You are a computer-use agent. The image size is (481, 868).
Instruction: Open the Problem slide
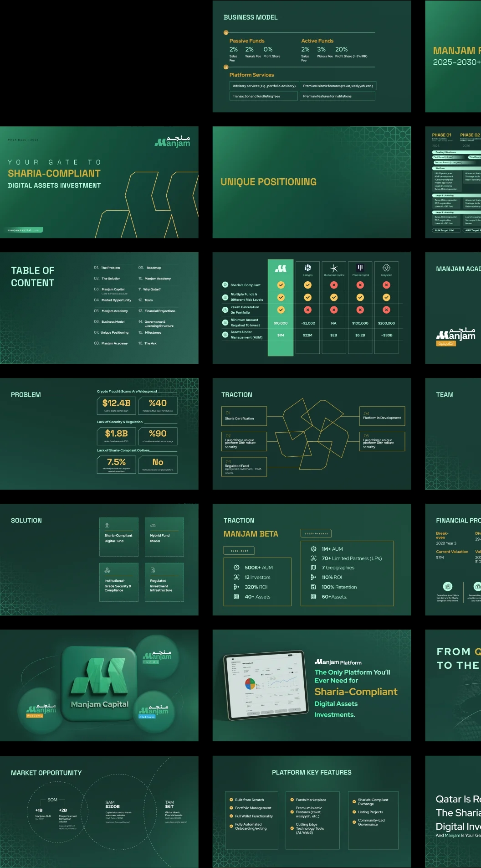pyautogui.click(x=99, y=434)
